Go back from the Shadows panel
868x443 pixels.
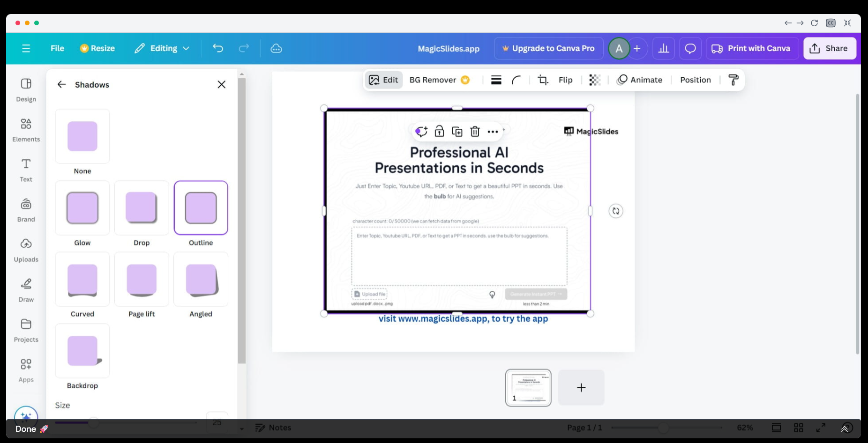[61, 84]
